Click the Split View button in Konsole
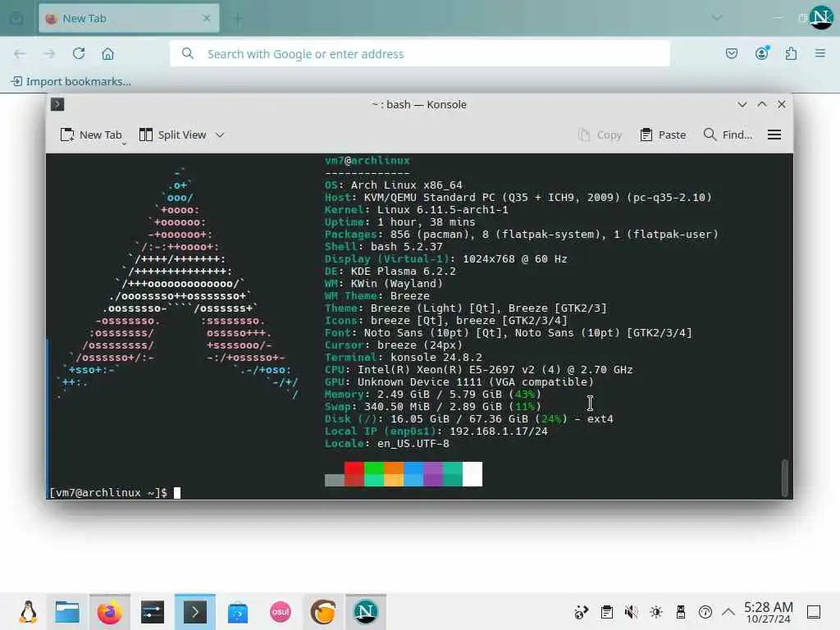The height and width of the screenshot is (630, 840). (172, 135)
